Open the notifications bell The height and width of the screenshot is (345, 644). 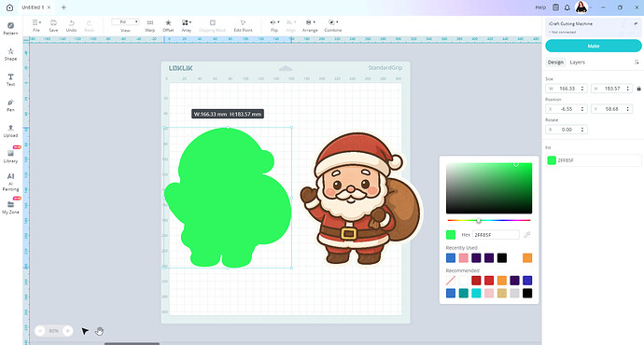pos(567,7)
